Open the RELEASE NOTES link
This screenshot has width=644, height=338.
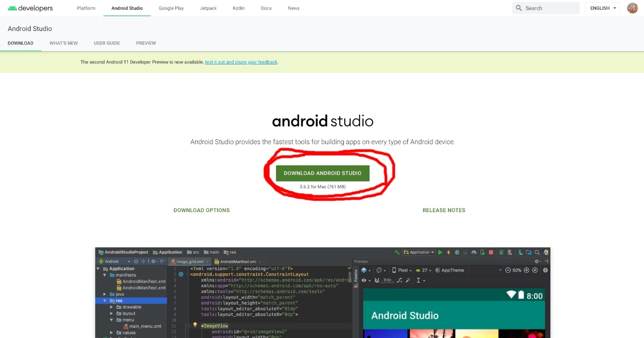[x=444, y=210]
